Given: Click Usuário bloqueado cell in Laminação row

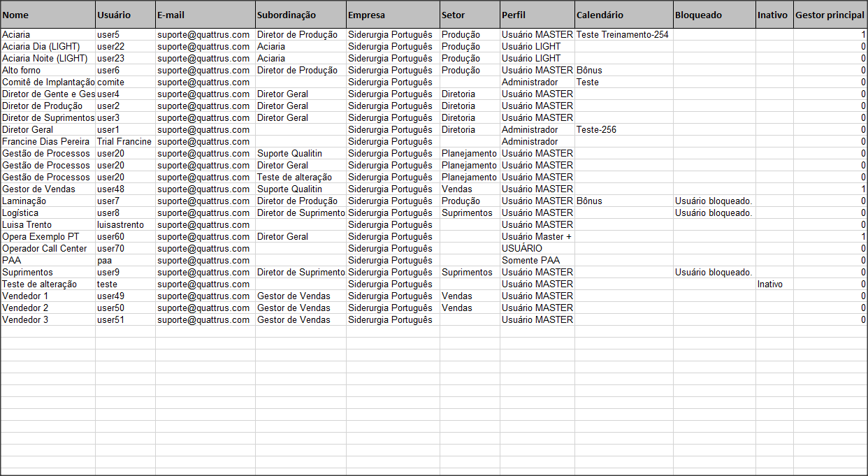Looking at the screenshot, I should click(x=714, y=201).
